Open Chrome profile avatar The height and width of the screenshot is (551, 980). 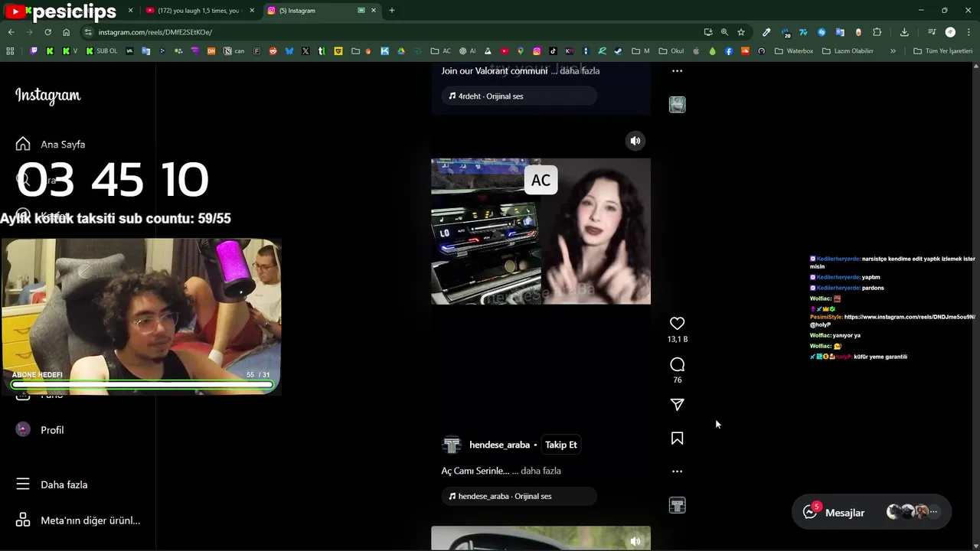tap(950, 32)
